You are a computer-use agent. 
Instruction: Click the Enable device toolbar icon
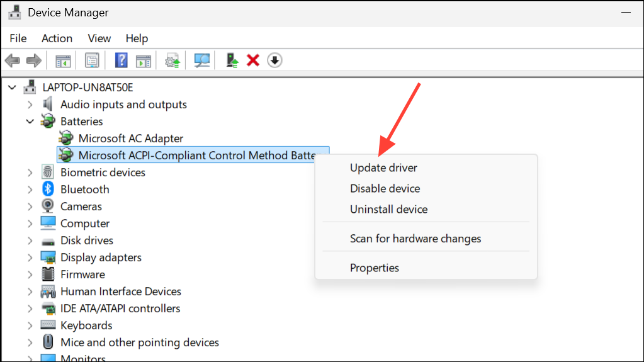[232, 61]
